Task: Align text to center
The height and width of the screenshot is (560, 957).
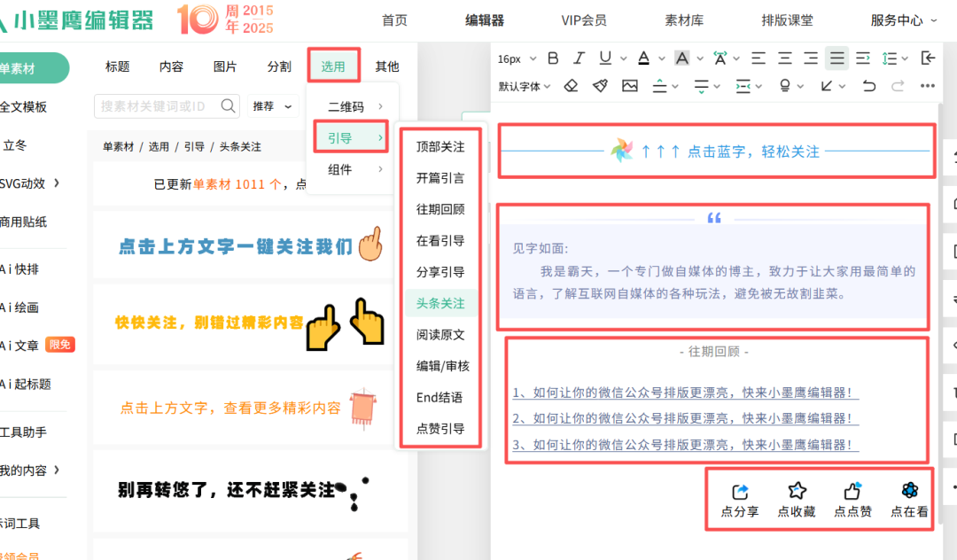Action: point(784,58)
